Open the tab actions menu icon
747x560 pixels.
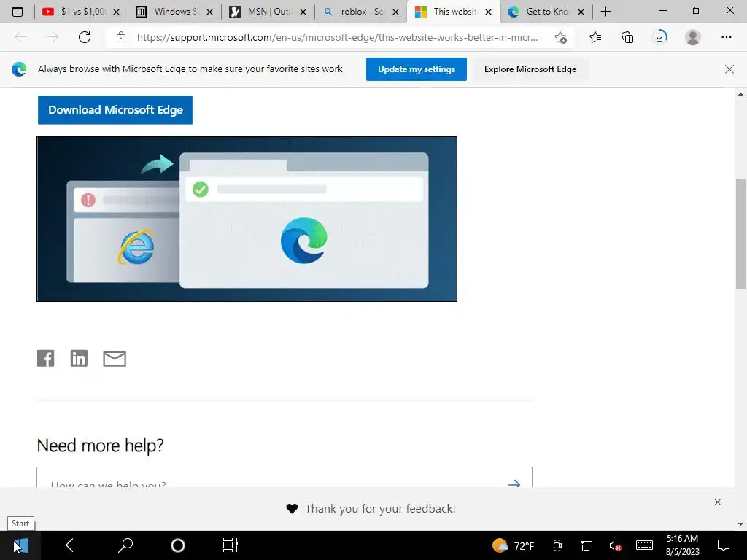point(18,12)
